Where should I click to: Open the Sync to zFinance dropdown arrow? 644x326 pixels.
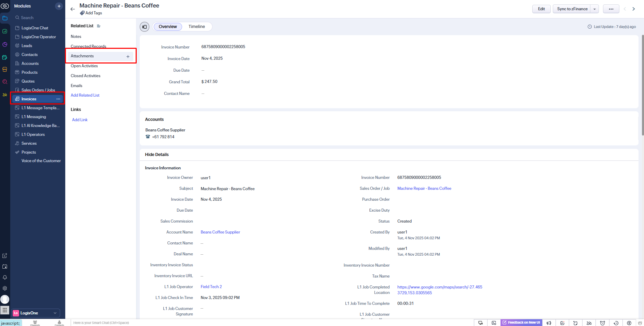pos(594,9)
